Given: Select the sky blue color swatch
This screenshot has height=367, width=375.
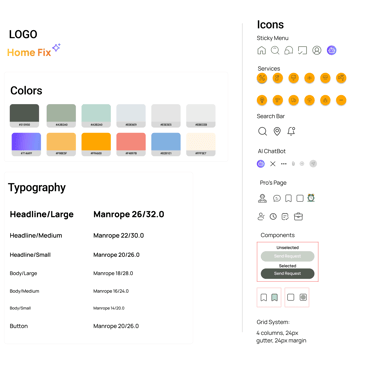Looking at the screenshot, I should (x=166, y=144).
